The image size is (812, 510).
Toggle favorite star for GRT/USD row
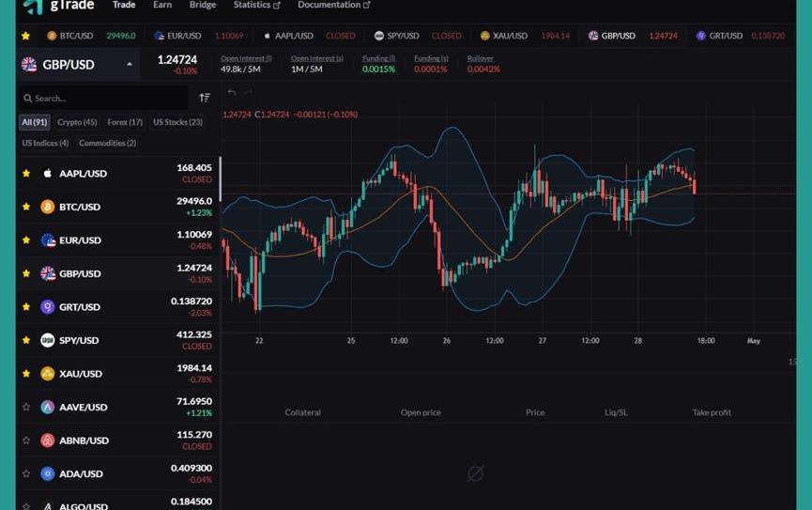[26, 307]
